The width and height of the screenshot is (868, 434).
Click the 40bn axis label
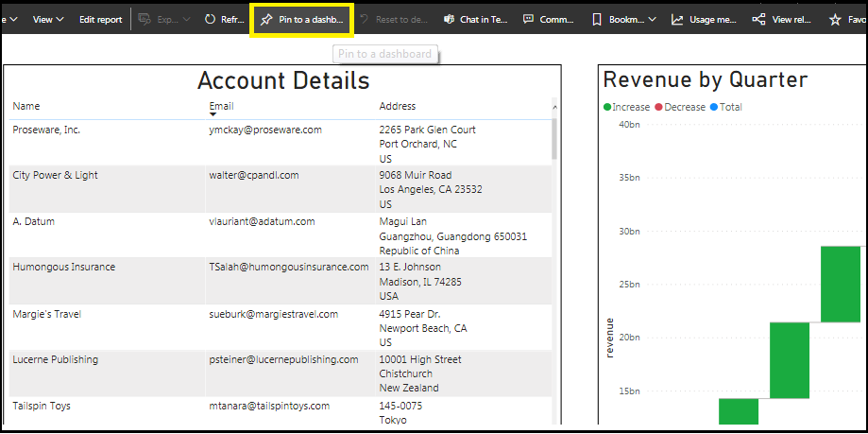coord(629,124)
